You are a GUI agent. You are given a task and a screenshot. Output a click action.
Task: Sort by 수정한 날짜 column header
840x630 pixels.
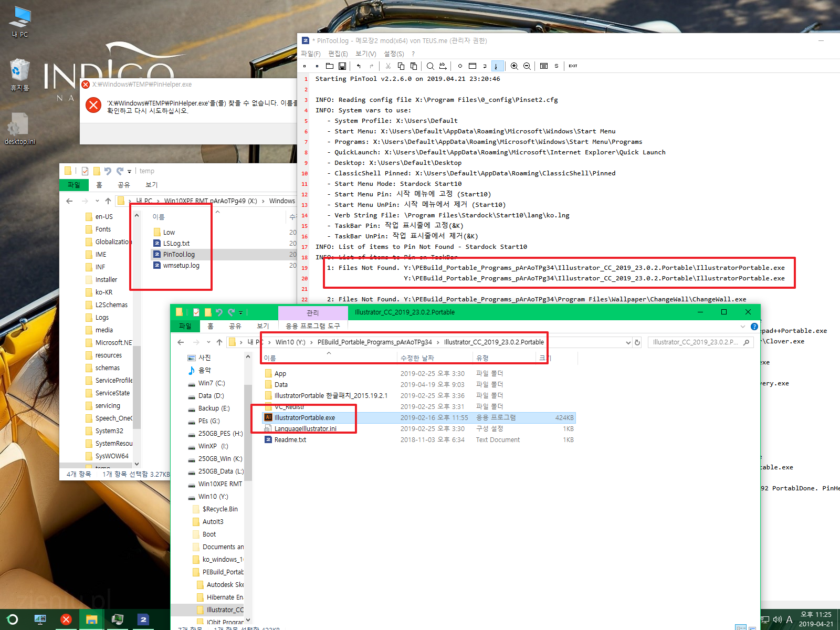435,358
